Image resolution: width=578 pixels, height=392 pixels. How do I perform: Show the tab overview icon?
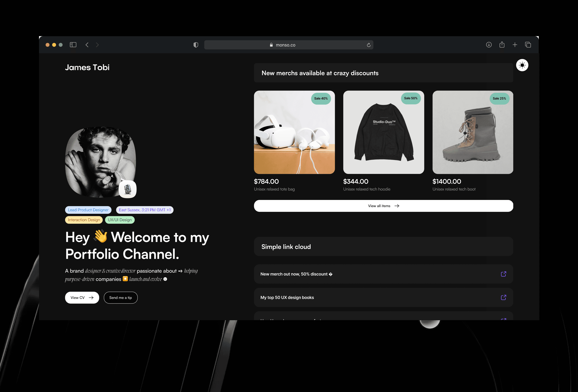[x=528, y=45]
